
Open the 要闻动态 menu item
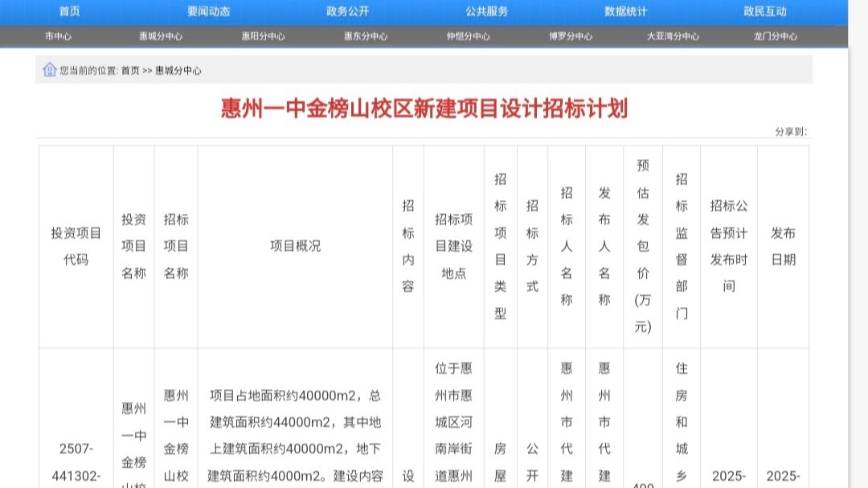tap(208, 11)
